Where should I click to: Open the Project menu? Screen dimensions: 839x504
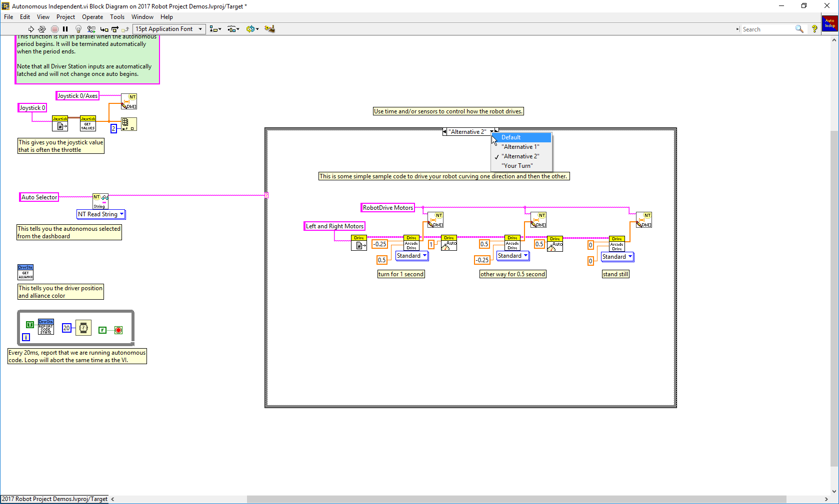tap(65, 17)
